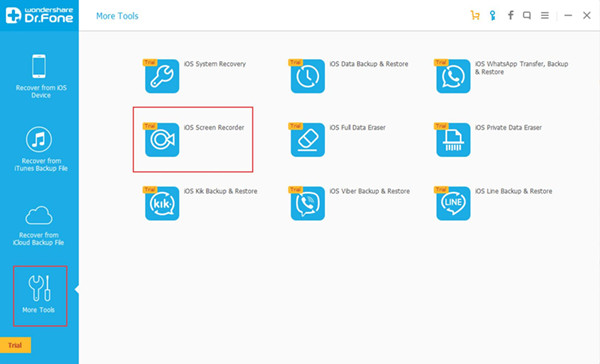Launch the iOS Viber Backup icon
The image size is (600, 364).
click(308, 203)
